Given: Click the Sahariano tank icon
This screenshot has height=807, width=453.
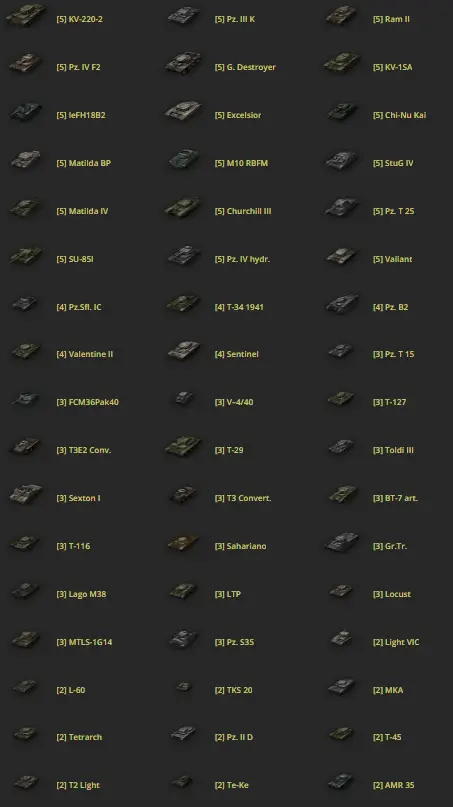Looking at the screenshot, I should click(x=183, y=542).
